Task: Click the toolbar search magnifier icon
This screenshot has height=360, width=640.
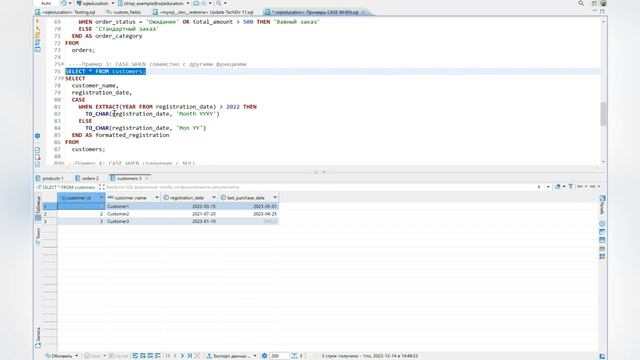Action: coord(219,3)
